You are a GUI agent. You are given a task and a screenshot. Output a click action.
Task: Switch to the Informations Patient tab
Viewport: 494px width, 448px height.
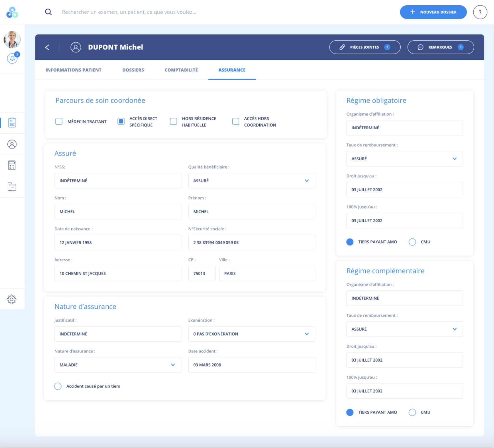pyautogui.click(x=73, y=70)
